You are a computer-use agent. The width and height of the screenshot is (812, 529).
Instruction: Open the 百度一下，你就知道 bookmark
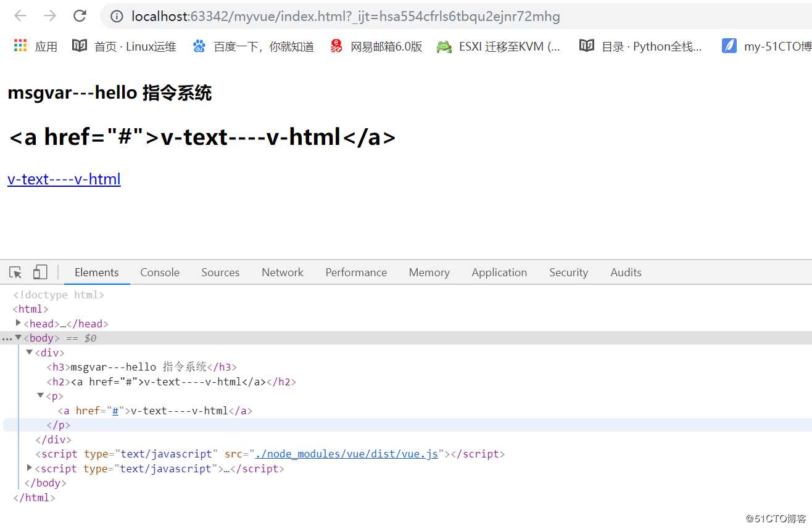[252, 46]
